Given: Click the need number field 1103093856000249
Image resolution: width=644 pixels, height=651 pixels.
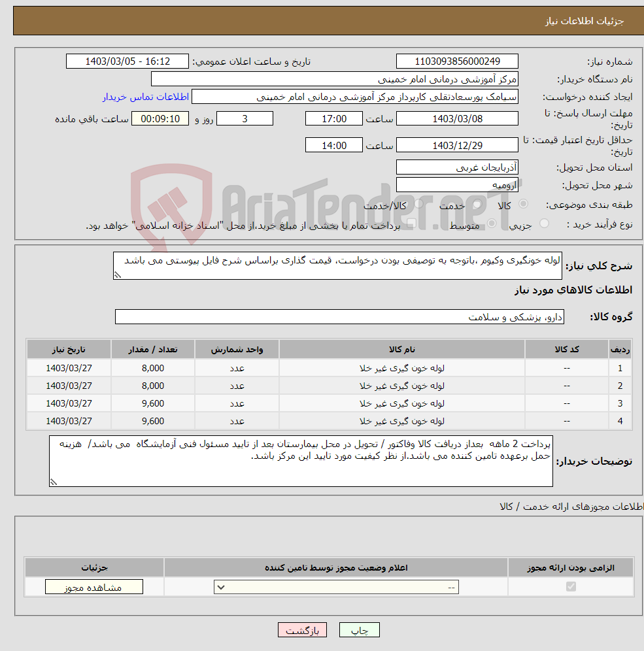Looking at the screenshot, I should (457, 61).
